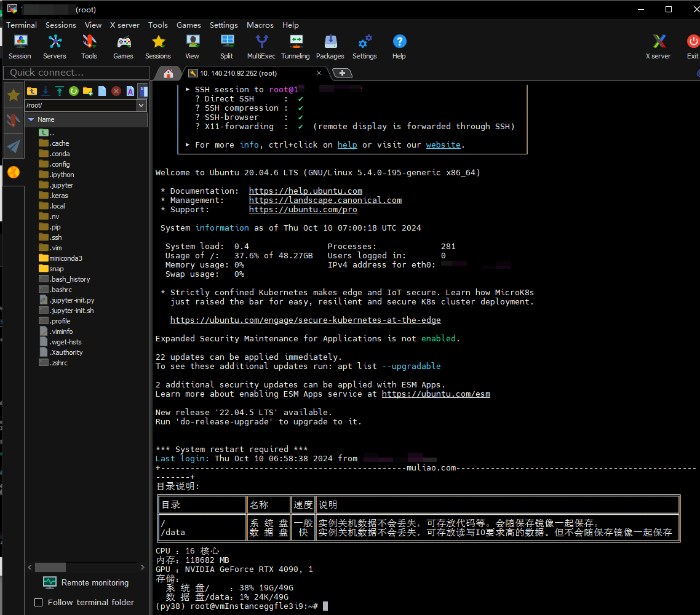The image size is (700, 615).
Task: Refresh SFTP folder with green icon
Action: [x=74, y=91]
